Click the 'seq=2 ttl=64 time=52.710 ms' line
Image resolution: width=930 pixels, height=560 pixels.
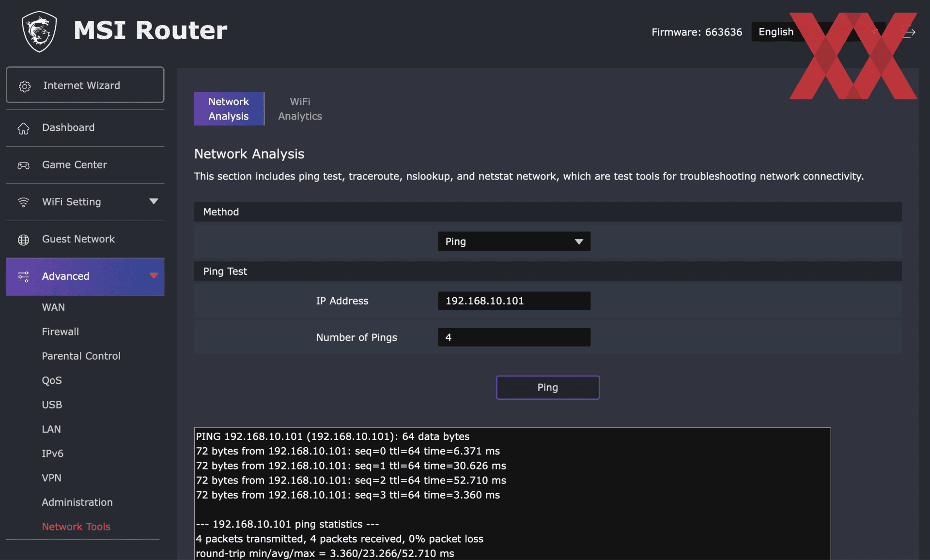351,480
